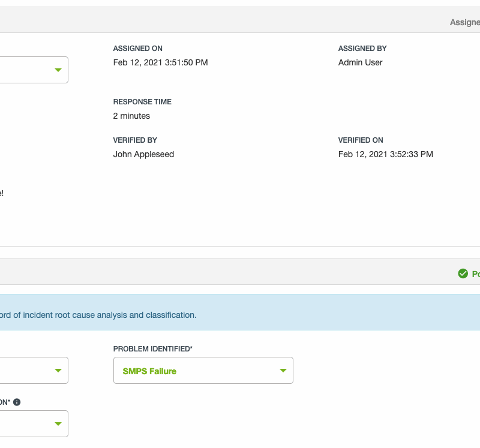Screen dimensions: 480x448
Task: Click the dropdown arrow in SMPS Failure field
Action: point(283,371)
